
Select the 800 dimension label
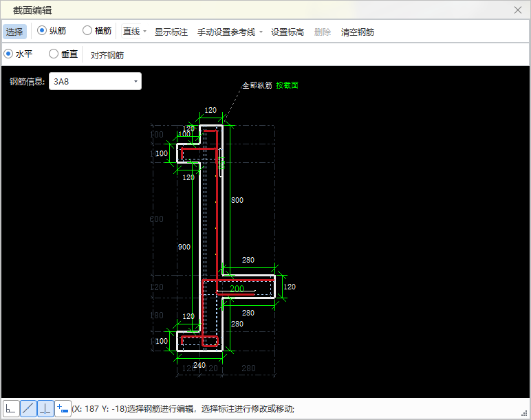click(x=237, y=200)
